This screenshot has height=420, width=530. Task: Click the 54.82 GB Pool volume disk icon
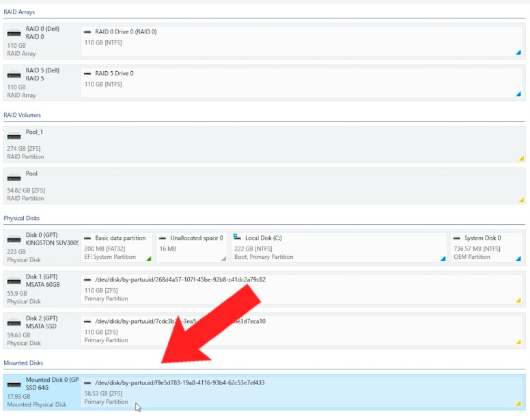(x=14, y=178)
